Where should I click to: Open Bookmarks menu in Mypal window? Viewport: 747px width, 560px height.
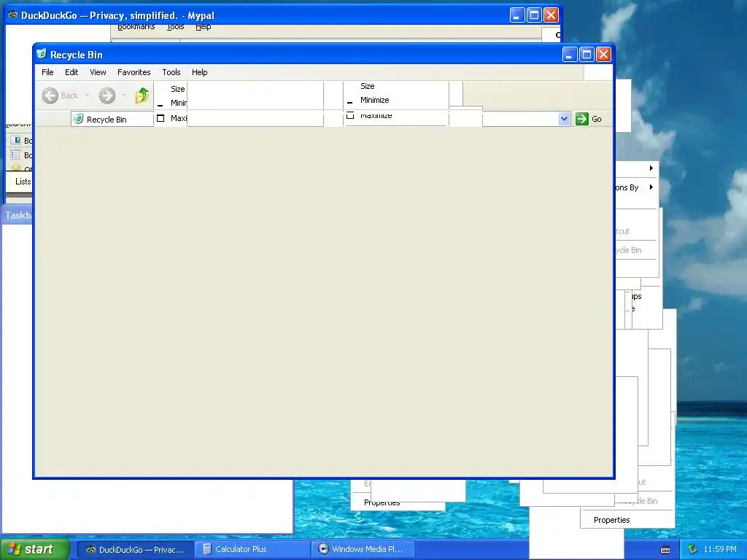pos(136,27)
